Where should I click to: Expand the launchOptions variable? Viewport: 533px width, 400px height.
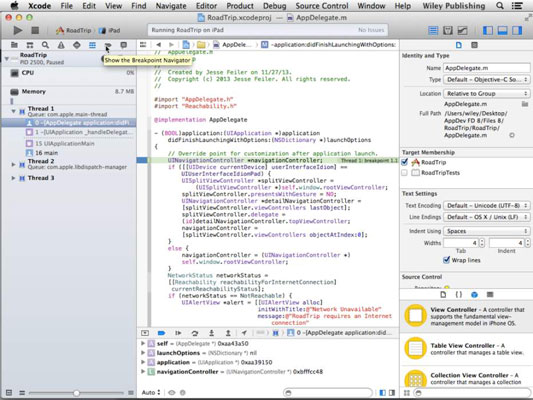143,353
